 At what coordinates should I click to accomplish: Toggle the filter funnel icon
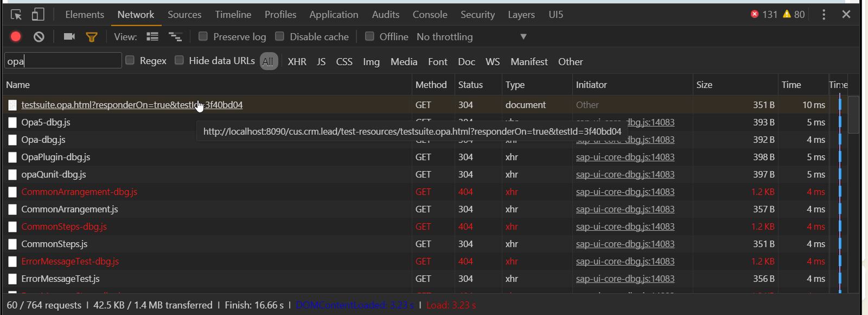(92, 37)
